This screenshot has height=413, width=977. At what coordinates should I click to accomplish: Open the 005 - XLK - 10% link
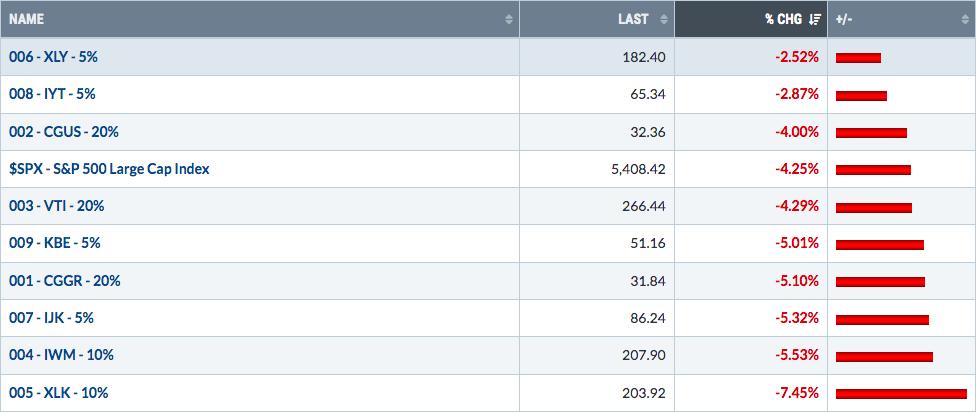pyautogui.click(x=59, y=393)
